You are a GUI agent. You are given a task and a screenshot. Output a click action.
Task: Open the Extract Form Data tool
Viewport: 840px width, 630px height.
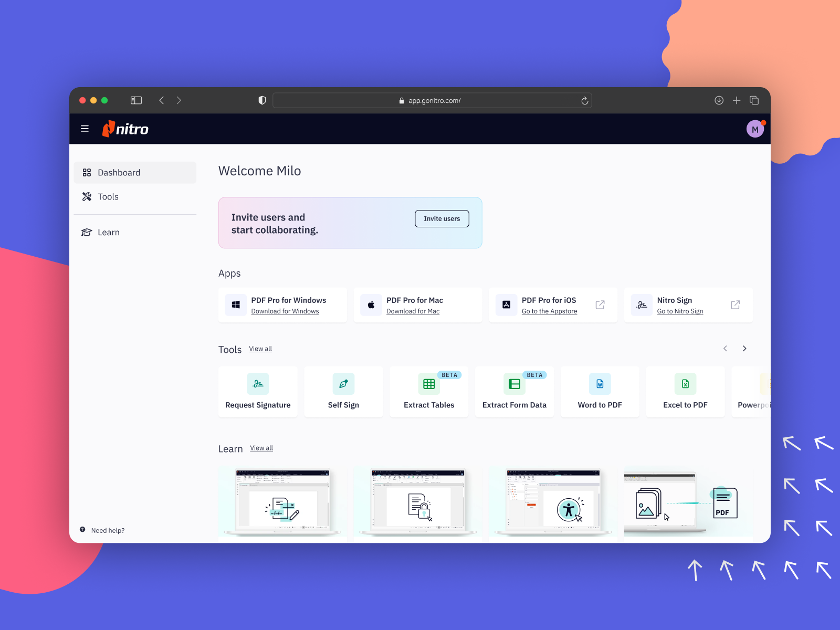click(514, 391)
